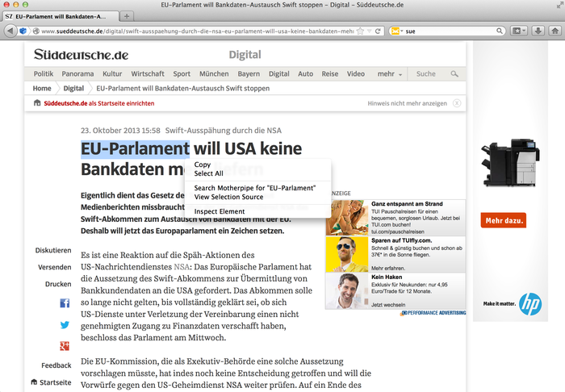Open the Video section
Viewport: 565px width, 392px height.
tap(356, 73)
